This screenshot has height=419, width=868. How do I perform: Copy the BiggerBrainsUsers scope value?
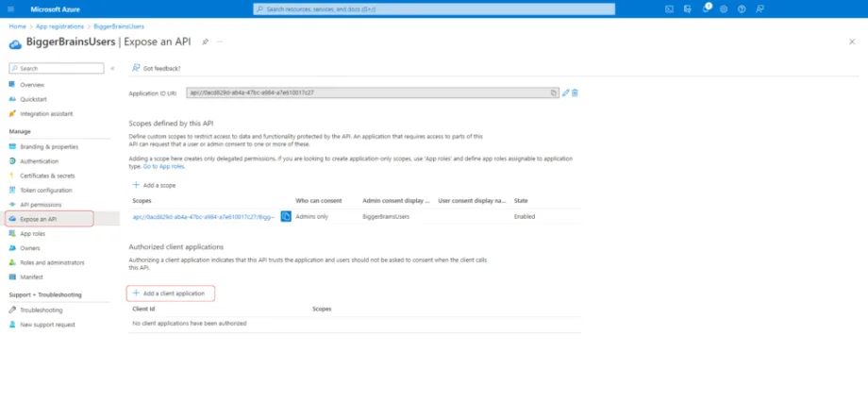(x=286, y=216)
